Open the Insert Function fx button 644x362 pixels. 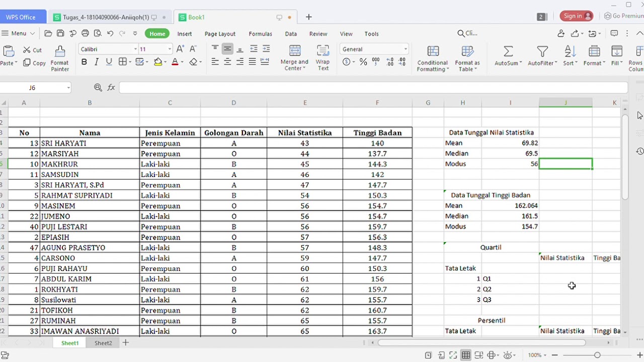(111, 87)
